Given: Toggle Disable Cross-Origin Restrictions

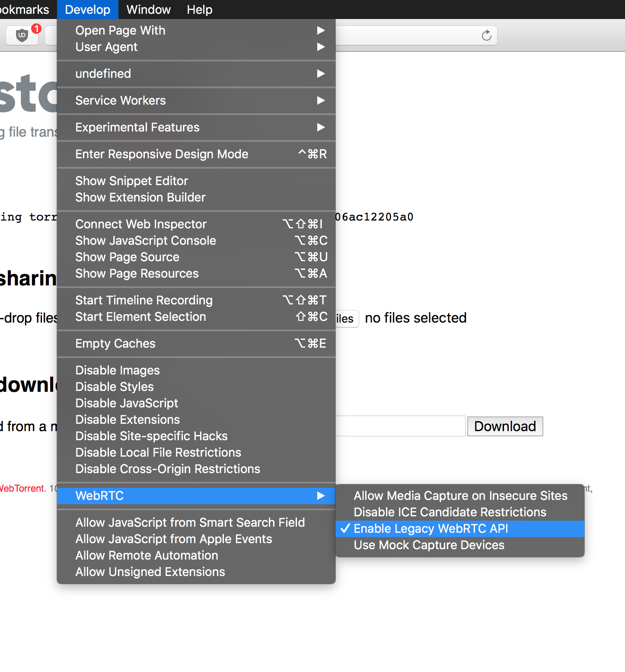Looking at the screenshot, I should [x=196, y=469].
